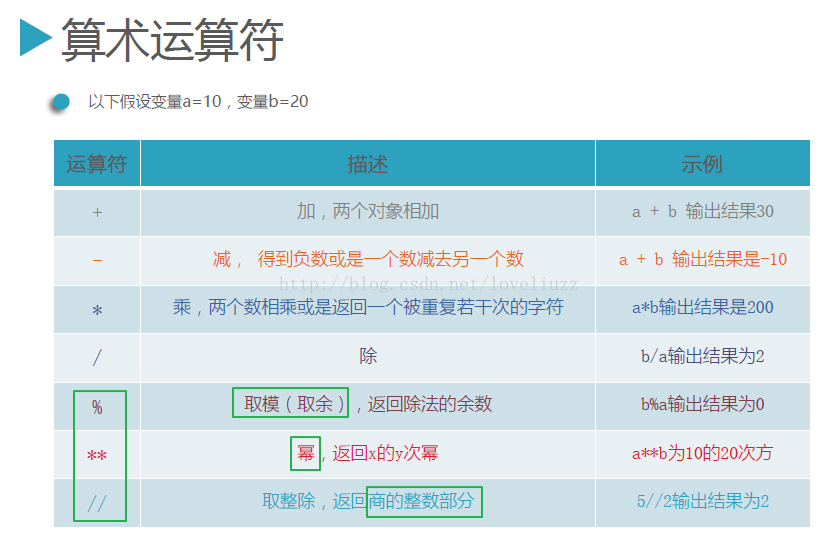Click the text 返回除法的余数
The image size is (839, 547).
[x=430, y=404]
